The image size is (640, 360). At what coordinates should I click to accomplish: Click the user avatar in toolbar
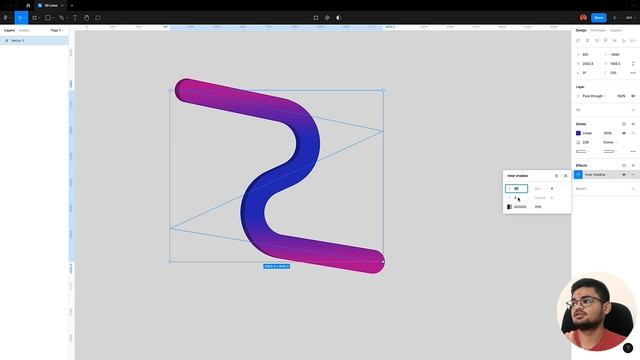click(x=584, y=18)
